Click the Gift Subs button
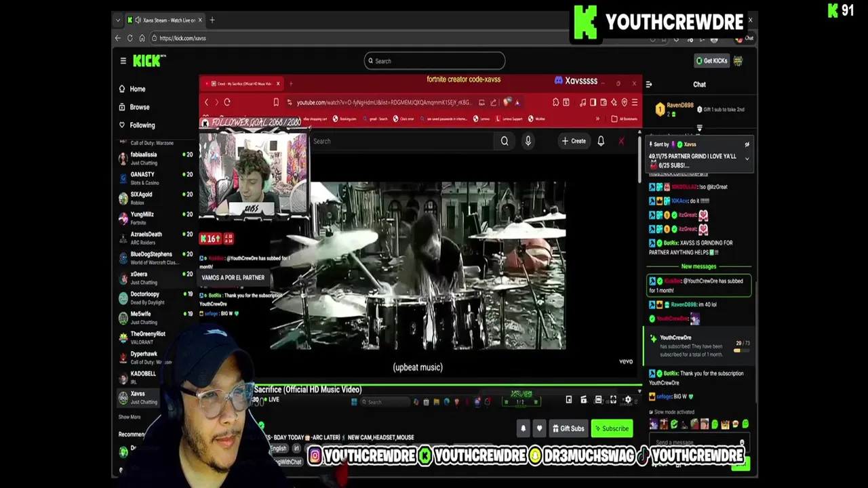 [568, 428]
